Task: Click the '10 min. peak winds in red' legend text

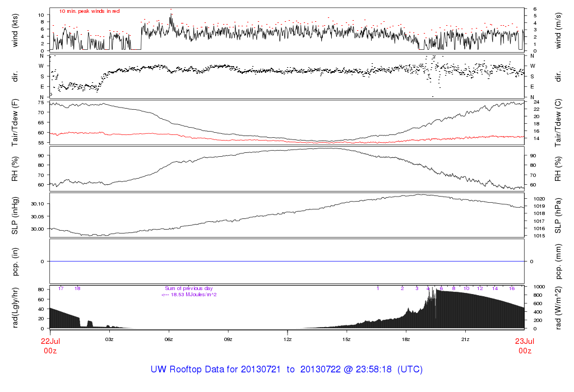Action: [90, 11]
